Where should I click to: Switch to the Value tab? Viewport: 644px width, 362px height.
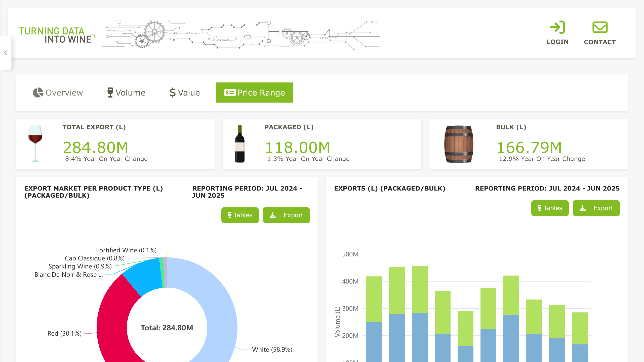185,93
